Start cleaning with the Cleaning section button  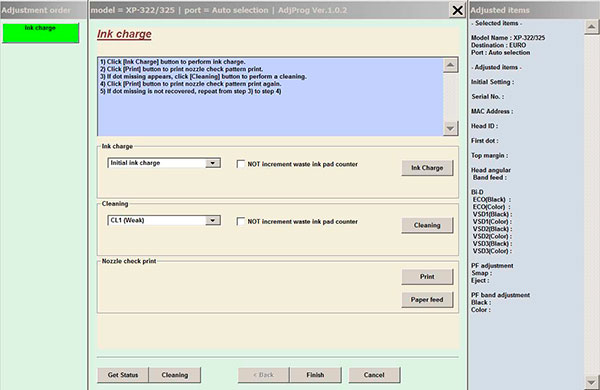[427, 225]
